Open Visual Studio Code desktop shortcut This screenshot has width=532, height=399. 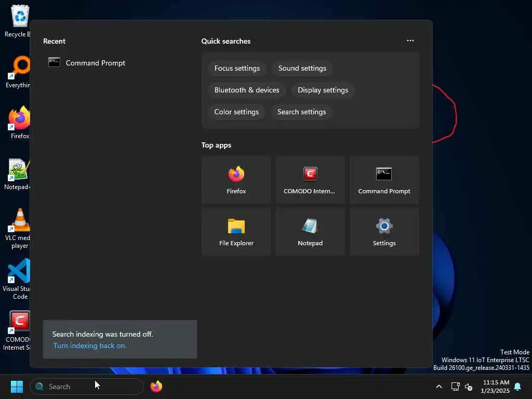[x=17, y=279]
